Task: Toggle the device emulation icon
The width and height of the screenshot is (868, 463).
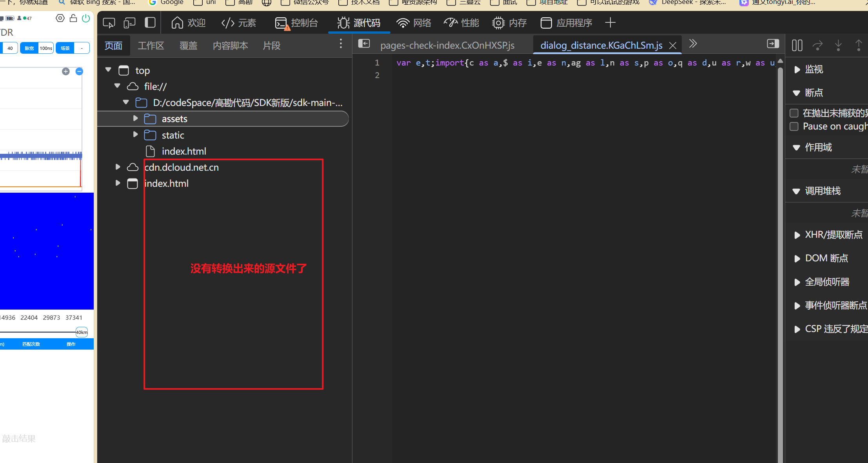Action: [x=129, y=23]
